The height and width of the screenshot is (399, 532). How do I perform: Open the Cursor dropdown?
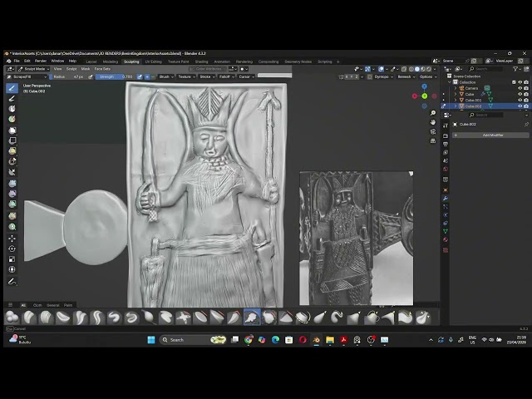coord(246,76)
